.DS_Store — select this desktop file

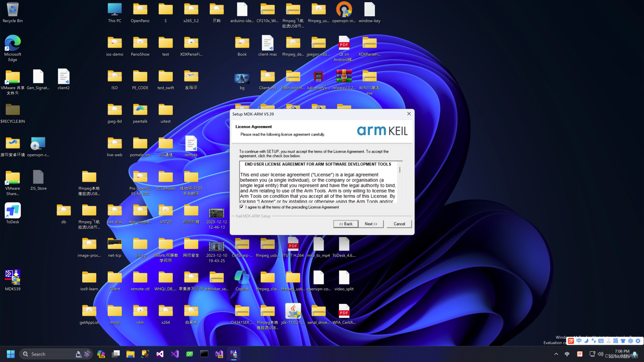[38, 180]
